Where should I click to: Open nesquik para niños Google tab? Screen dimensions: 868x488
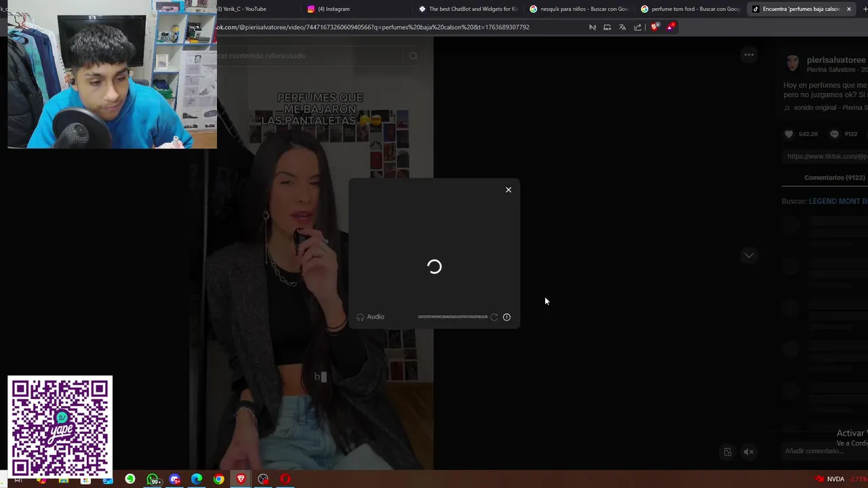578,9
